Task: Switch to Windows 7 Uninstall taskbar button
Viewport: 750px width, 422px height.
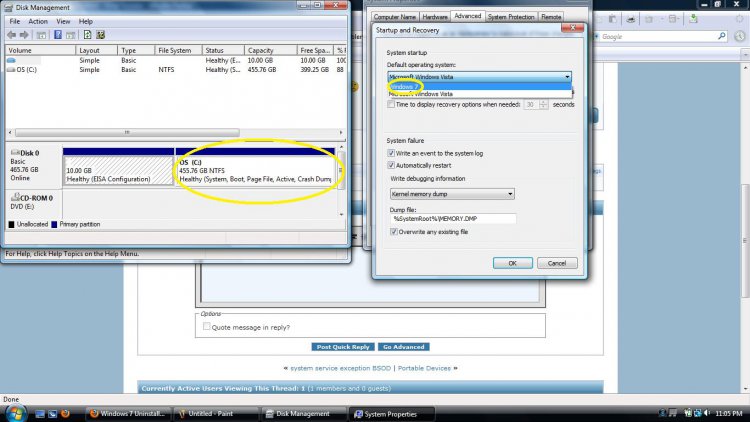Action: [129, 414]
